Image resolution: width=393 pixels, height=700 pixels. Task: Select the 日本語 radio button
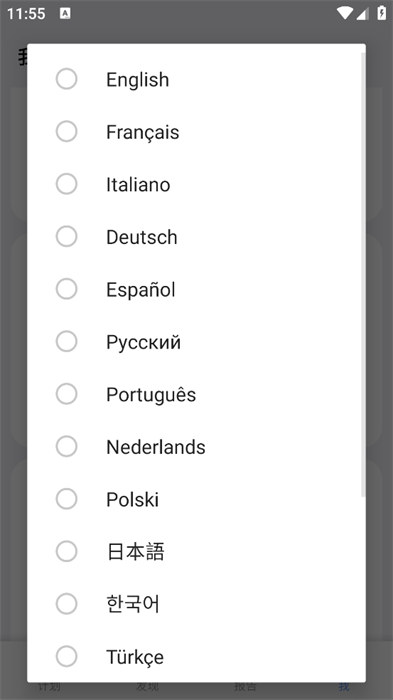pyautogui.click(x=67, y=551)
